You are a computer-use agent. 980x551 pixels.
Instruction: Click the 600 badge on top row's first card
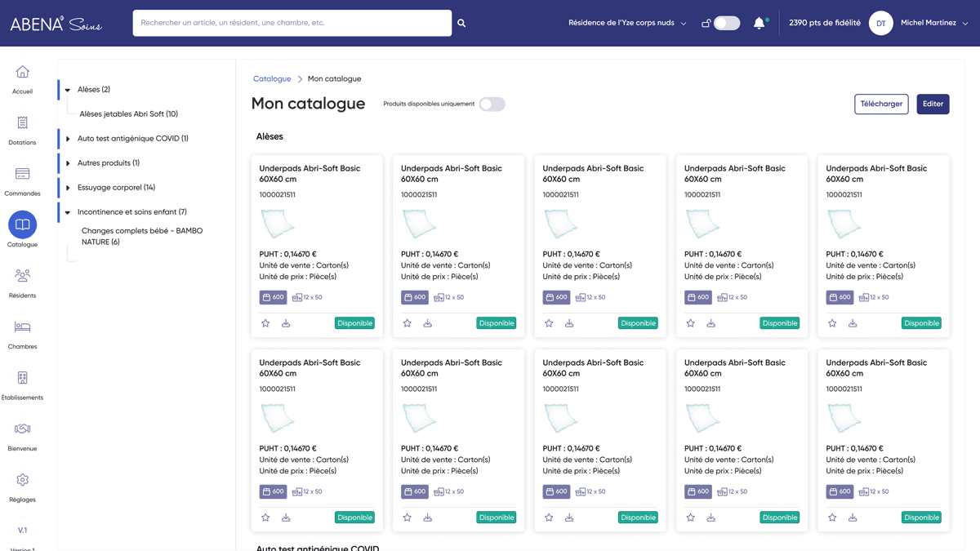coord(273,297)
